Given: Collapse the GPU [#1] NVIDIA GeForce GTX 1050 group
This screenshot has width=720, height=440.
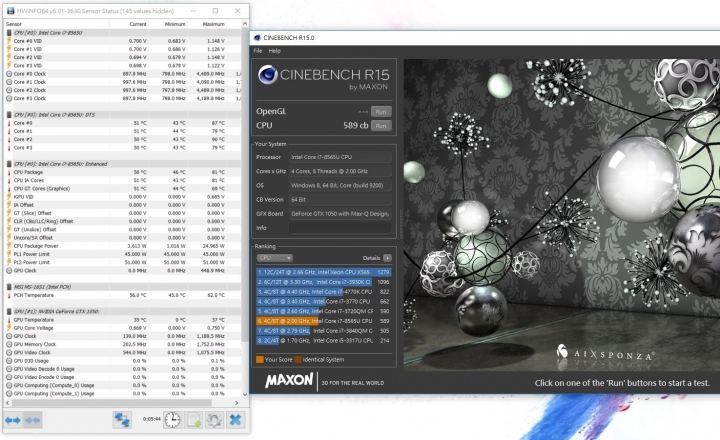Looking at the screenshot, I should (9, 311).
